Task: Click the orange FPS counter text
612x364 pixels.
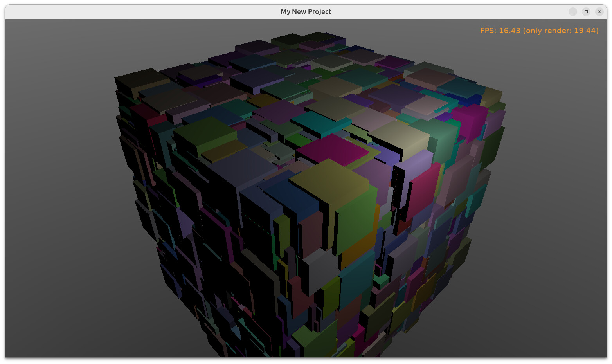Action: point(539,31)
